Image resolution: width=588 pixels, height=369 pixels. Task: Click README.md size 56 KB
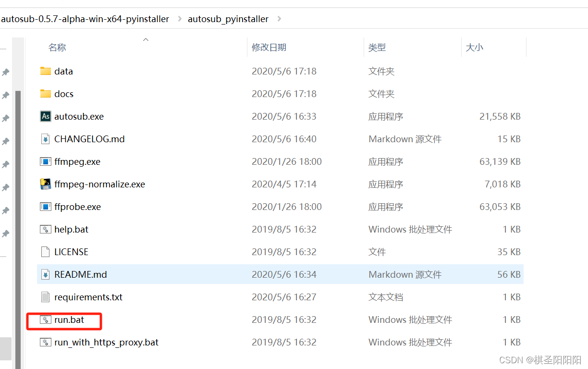tap(509, 274)
